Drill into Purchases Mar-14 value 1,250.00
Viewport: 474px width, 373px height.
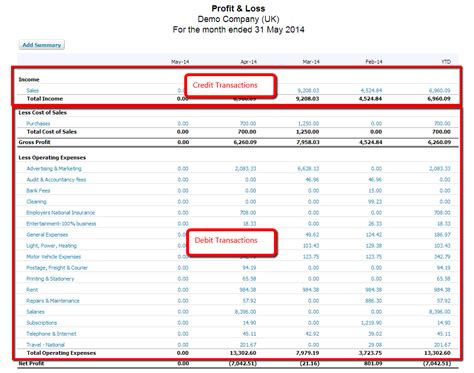click(x=308, y=124)
